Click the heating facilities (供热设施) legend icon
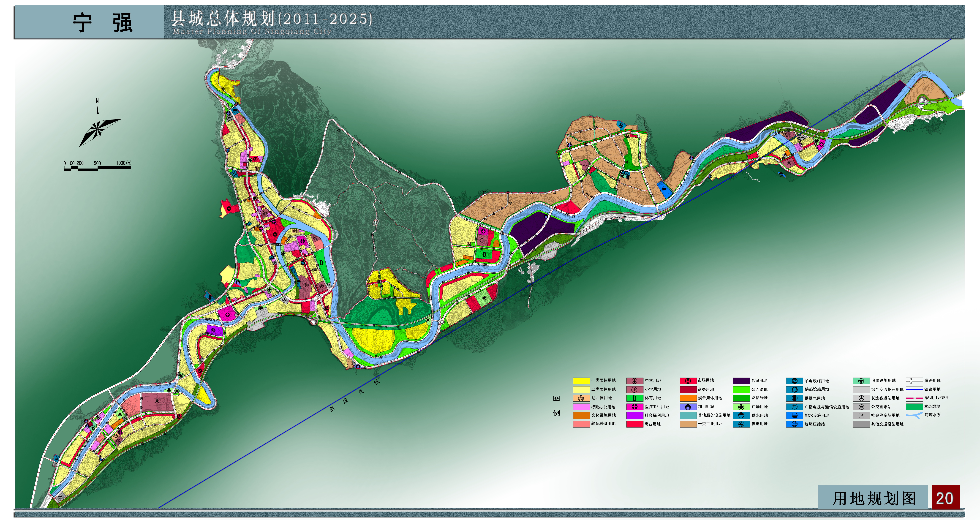The image size is (980, 520). point(794,389)
